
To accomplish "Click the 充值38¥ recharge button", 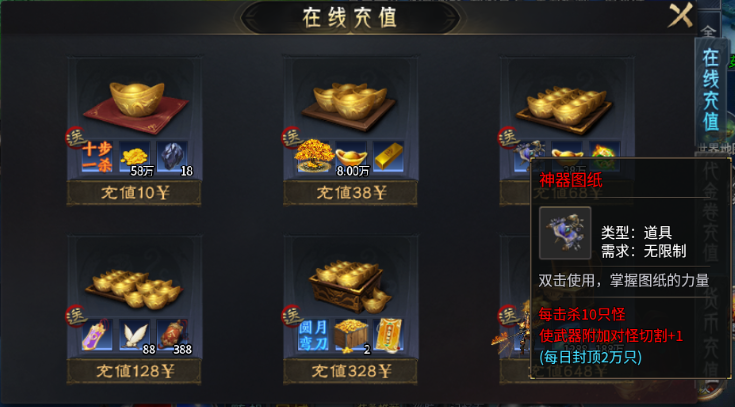I will click(350, 193).
